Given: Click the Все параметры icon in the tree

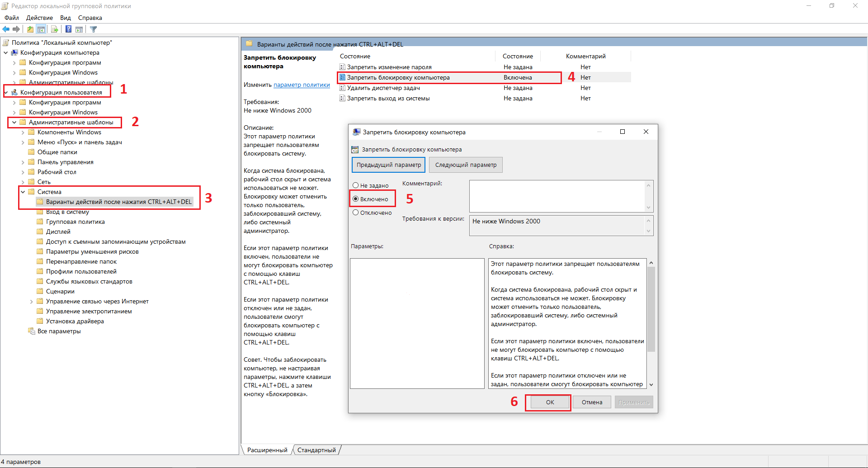Looking at the screenshot, I should click(32, 331).
